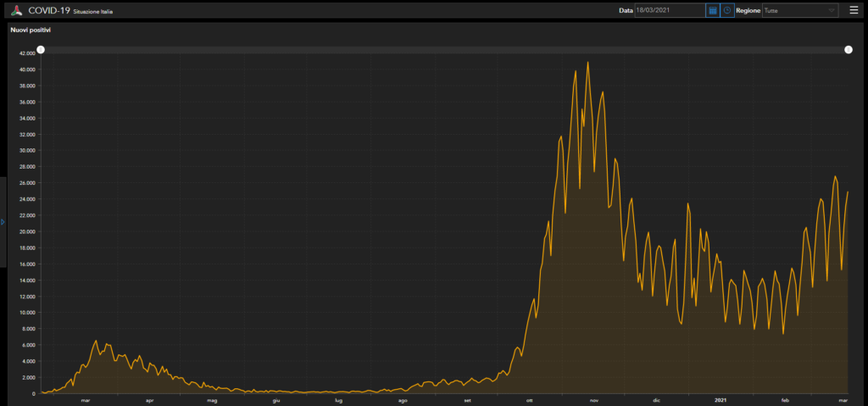Click the ott x-axis label

point(530,400)
